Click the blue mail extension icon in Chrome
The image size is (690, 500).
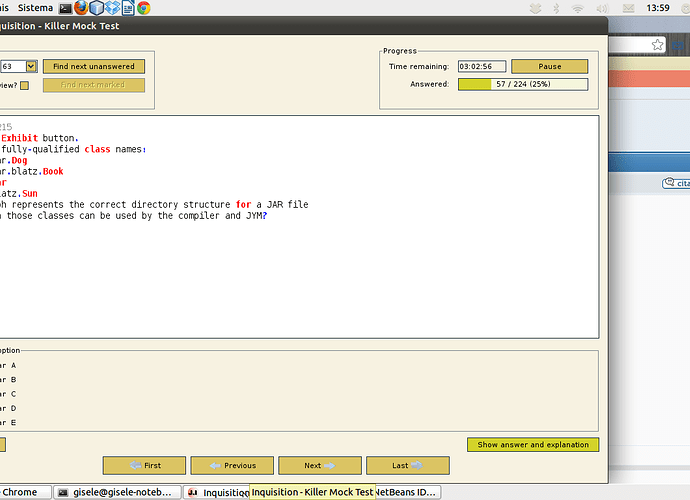click(678, 45)
